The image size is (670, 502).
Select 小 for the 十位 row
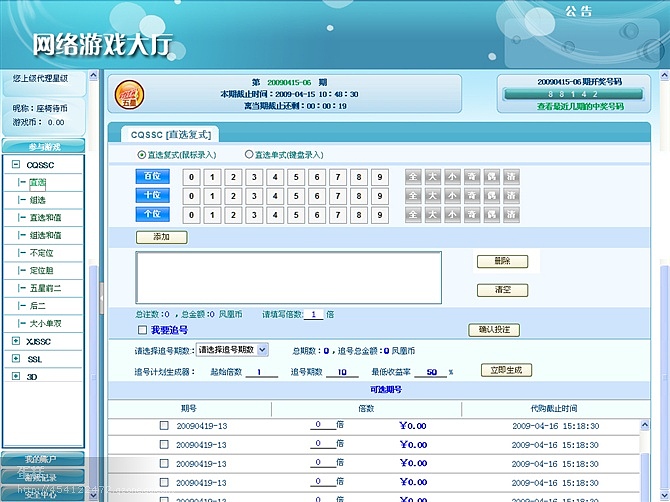click(x=452, y=196)
